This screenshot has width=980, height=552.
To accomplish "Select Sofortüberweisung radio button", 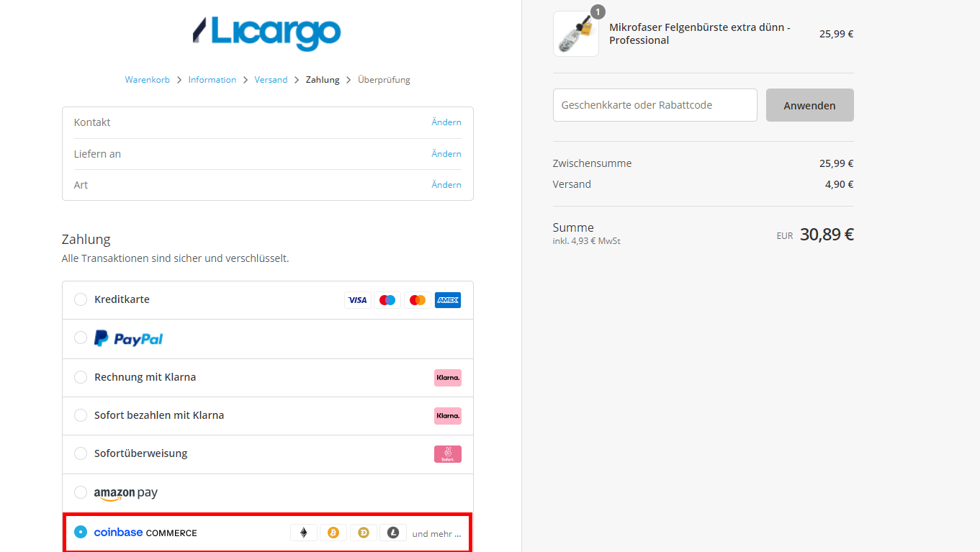I will 81,453.
